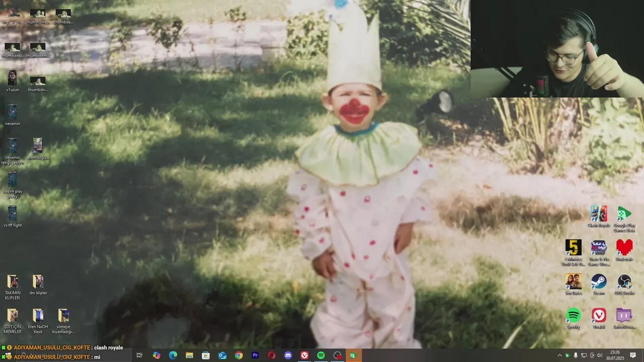
Task: Switch to OBS Studio on the taskbar
Action: click(338, 355)
